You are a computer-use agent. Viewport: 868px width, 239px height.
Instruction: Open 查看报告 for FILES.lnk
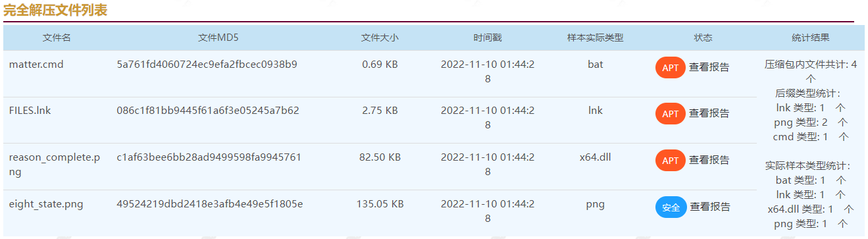pos(709,113)
